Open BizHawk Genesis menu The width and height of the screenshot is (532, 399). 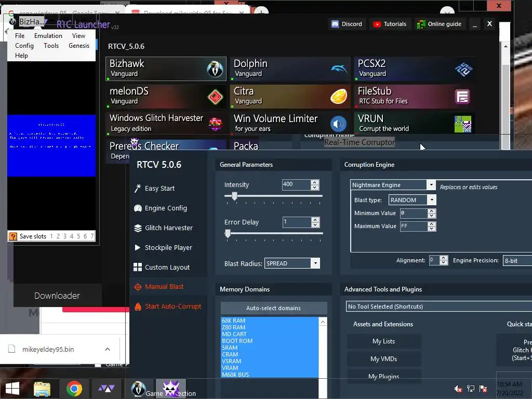(x=79, y=46)
